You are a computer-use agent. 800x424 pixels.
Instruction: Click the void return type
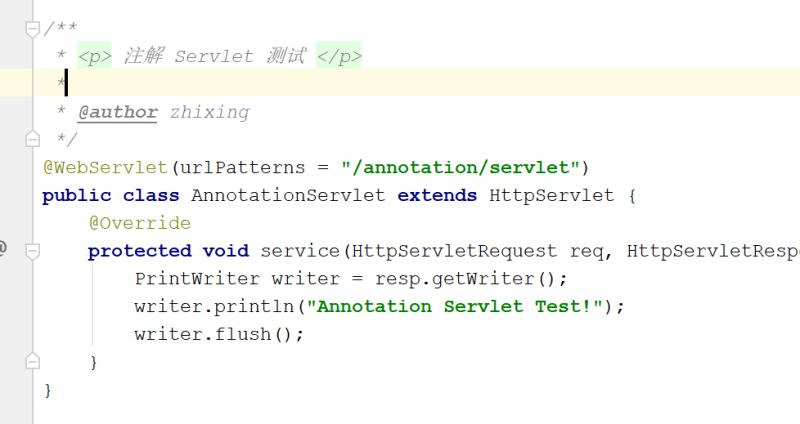point(226,251)
